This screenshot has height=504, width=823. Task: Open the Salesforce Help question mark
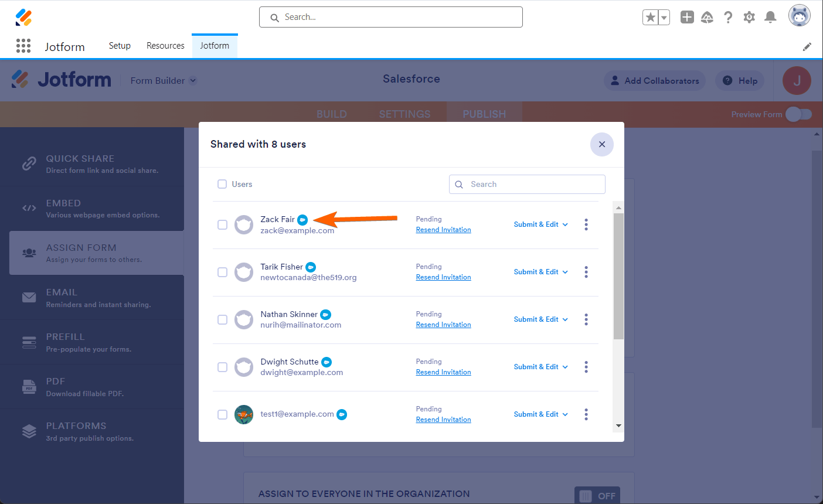(x=728, y=18)
